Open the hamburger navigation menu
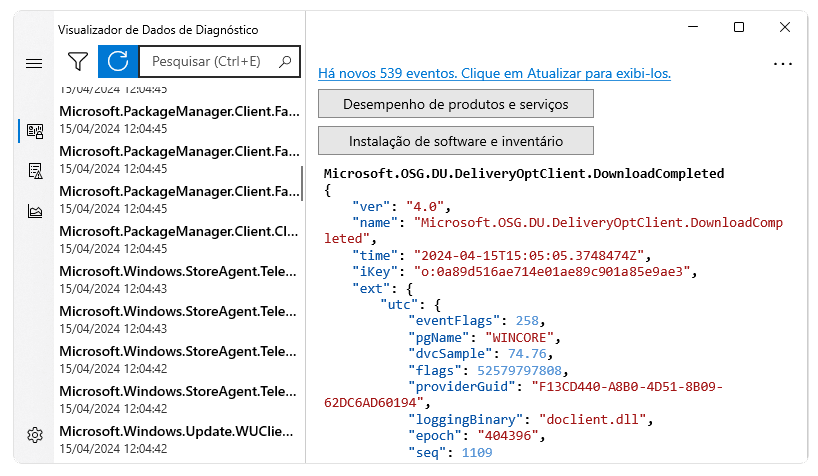 [x=34, y=64]
